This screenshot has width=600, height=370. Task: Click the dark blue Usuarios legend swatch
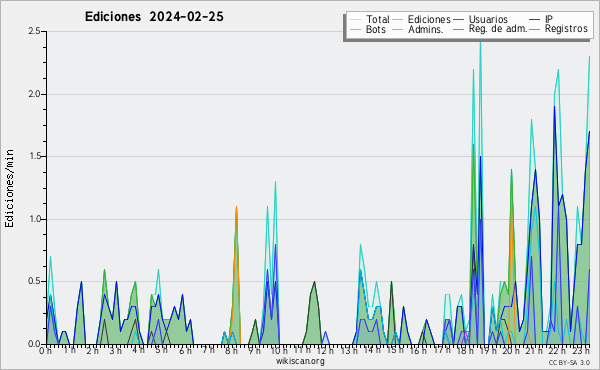point(458,19)
